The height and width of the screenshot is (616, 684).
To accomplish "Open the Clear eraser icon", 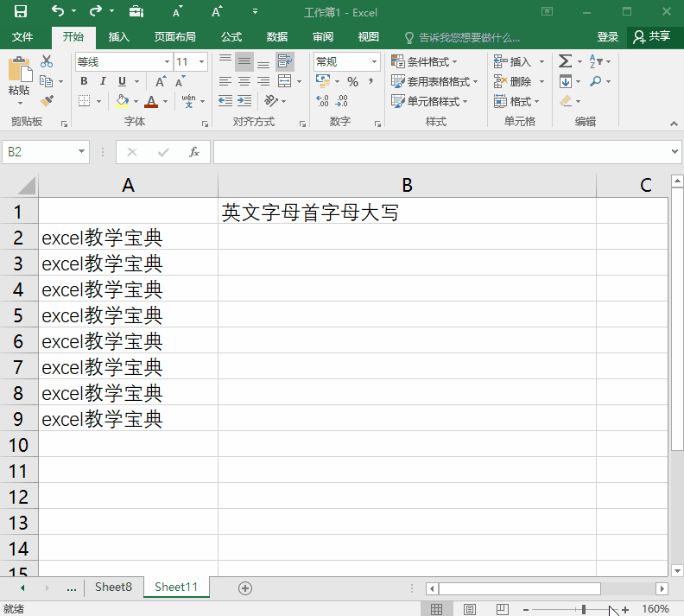I will click(x=566, y=101).
